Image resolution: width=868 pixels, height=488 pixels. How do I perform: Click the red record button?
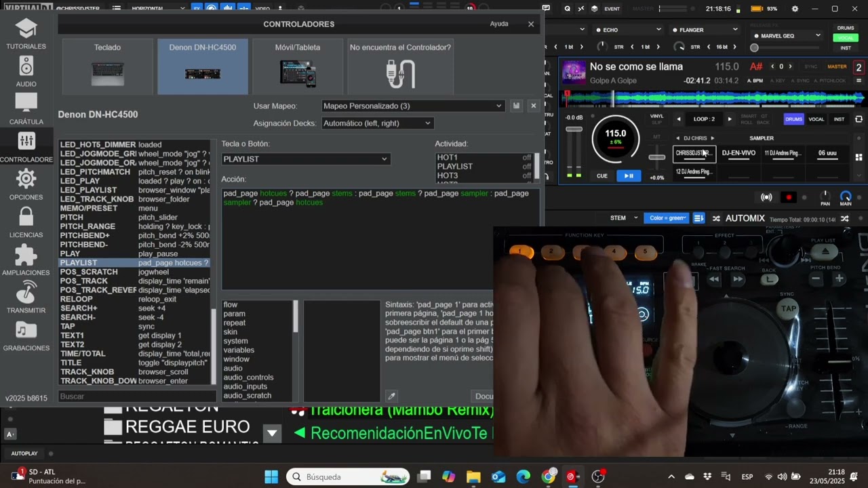[x=788, y=197]
